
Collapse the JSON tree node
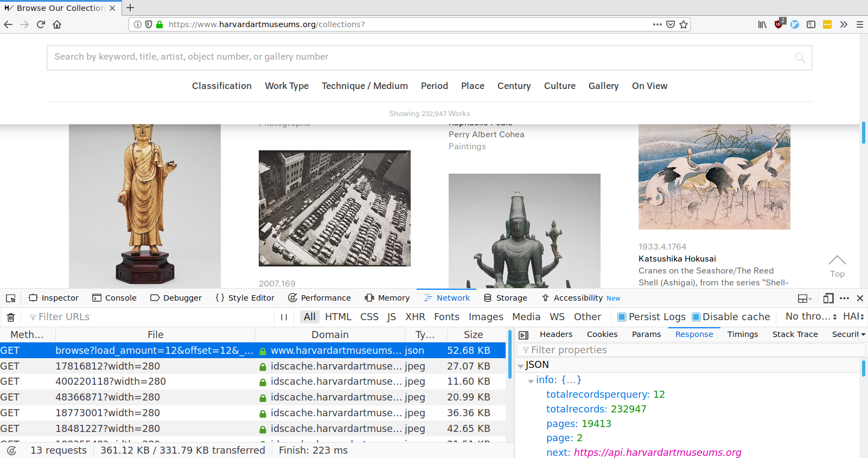pyautogui.click(x=521, y=366)
